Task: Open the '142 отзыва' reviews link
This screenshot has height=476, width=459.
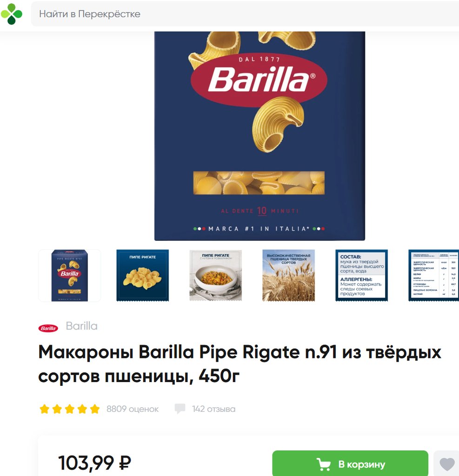Action: pos(213,409)
